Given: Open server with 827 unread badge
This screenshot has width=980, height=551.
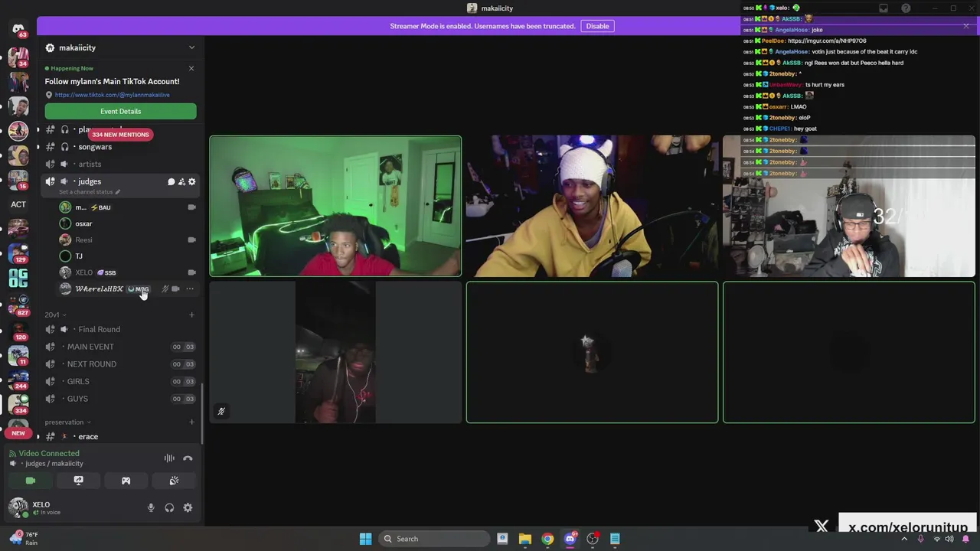Looking at the screenshot, I should [18, 303].
